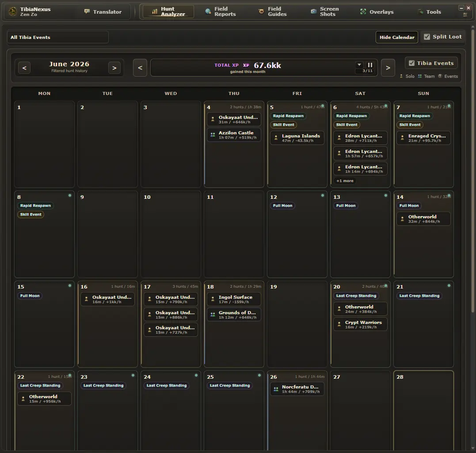Select Rapid Respawn tag on June 8
Viewport: 476px width, 453px height.
click(35, 206)
